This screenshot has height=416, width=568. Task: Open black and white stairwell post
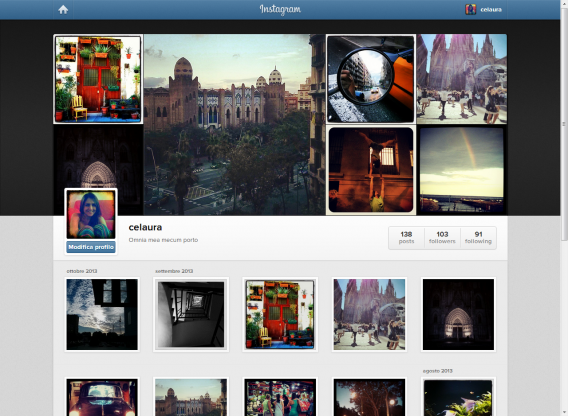[x=191, y=315]
